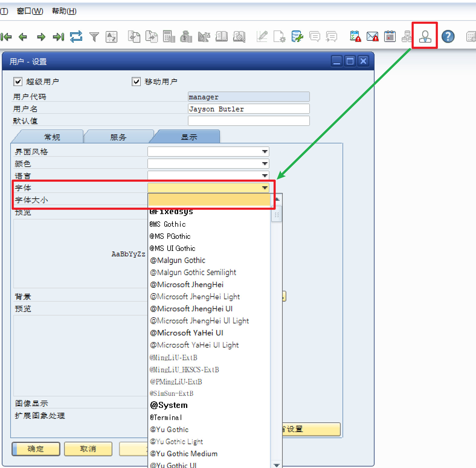Collapse the 字体 font dropdown arrow

tap(265, 188)
